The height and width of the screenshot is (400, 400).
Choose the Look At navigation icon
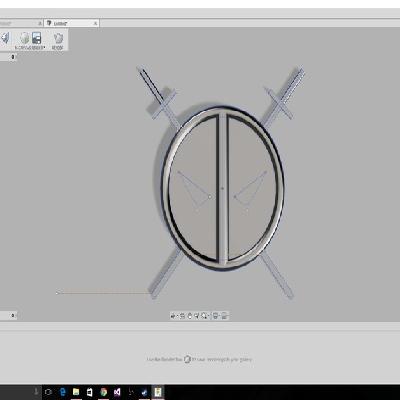coord(182,316)
